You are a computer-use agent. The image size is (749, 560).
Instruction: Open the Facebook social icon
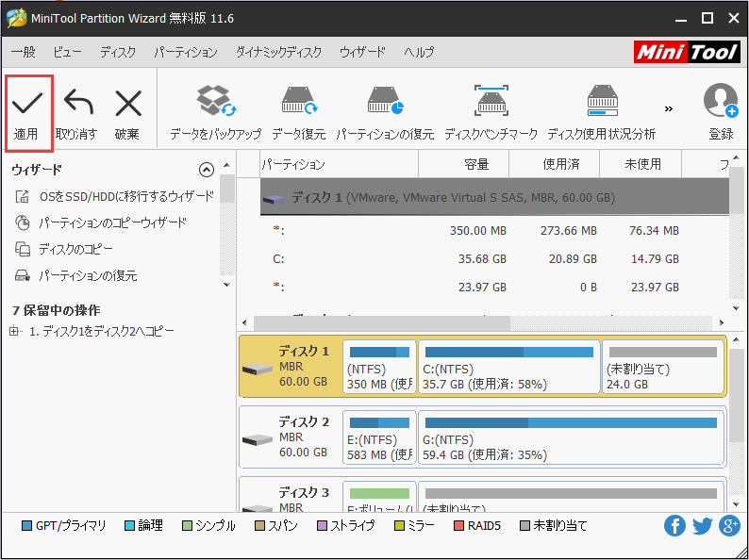[x=674, y=526]
